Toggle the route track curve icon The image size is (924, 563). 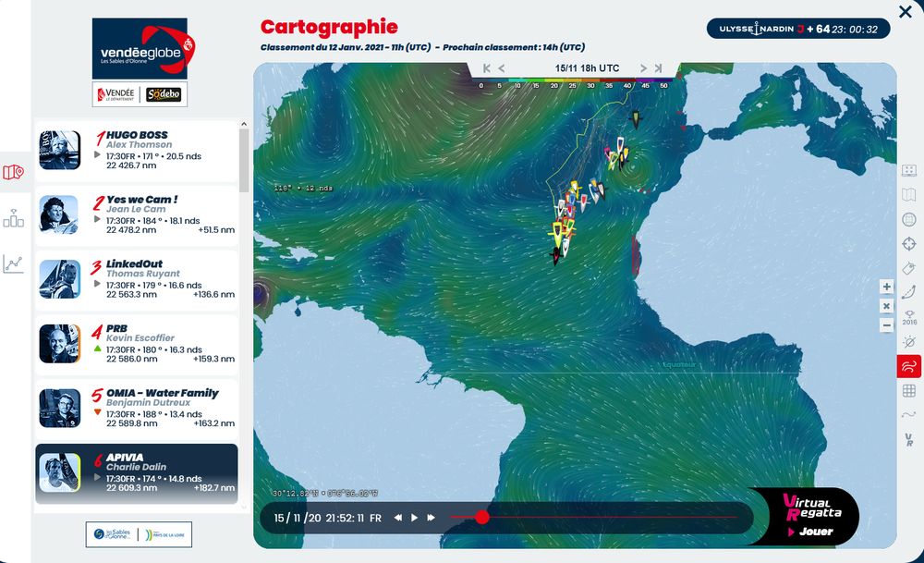pos(909,292)
